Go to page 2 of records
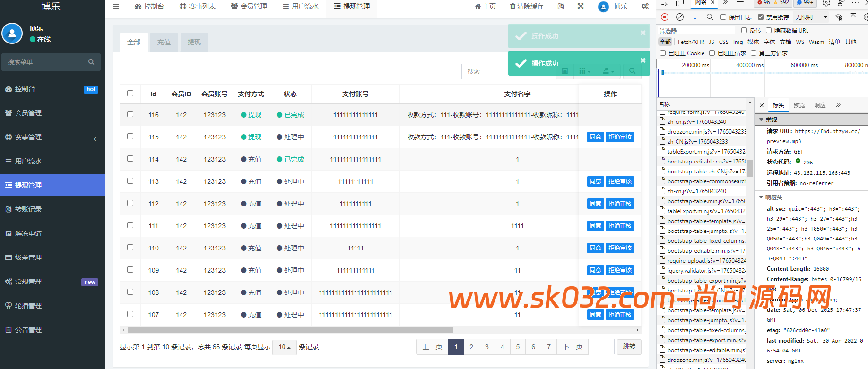Screen dimensions: 868x369 471,347
